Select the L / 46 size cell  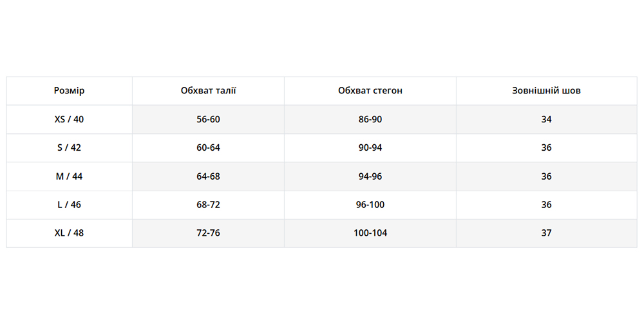[70, 205]
